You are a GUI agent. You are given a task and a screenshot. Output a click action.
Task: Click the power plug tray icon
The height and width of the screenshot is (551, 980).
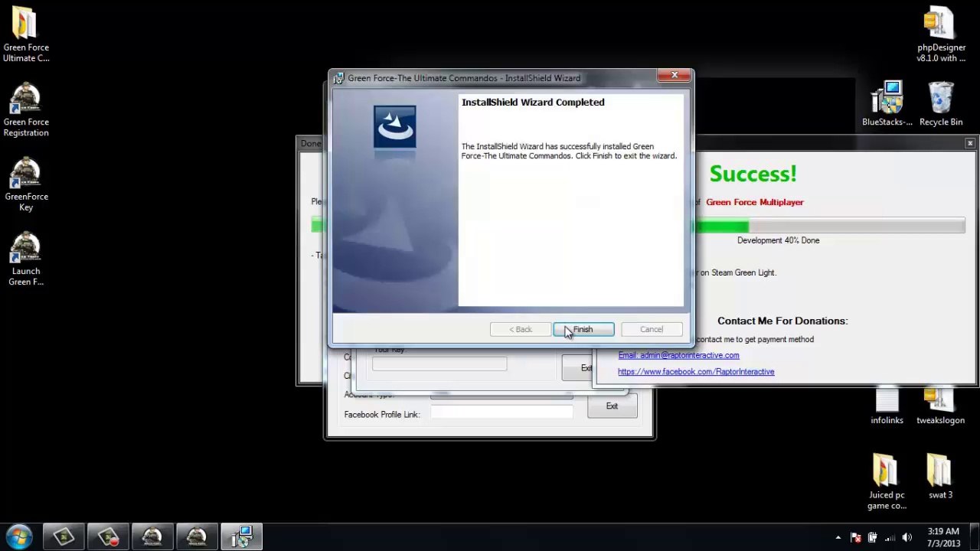(872, 537)
